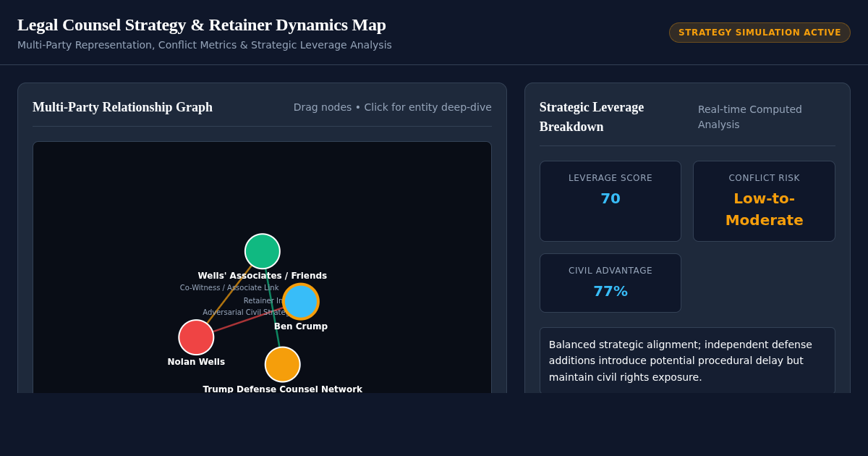Screen dimensions: 868x456
Task: Click the Trump Defense Counsel Network label
Action: pos(283,389)
